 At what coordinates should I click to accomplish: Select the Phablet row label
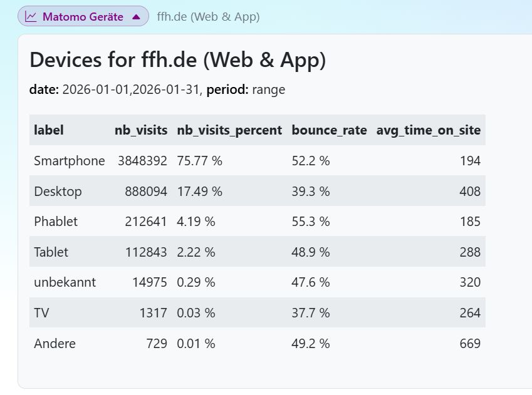pyautogui.click(x=57, y=222)
